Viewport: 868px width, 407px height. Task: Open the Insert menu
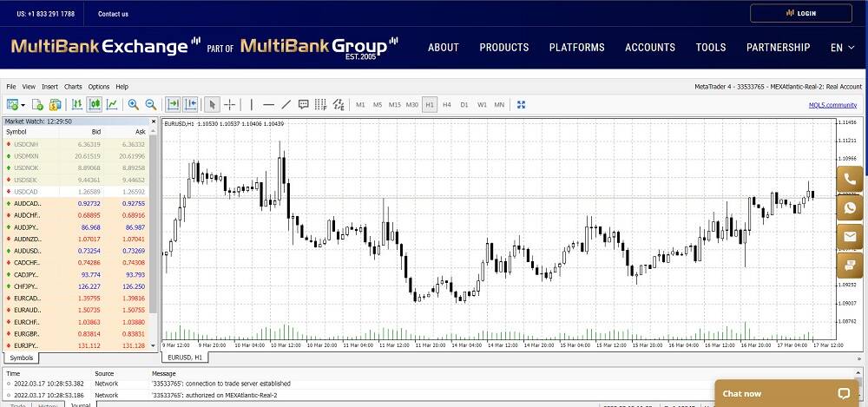[x=49, y=87]
